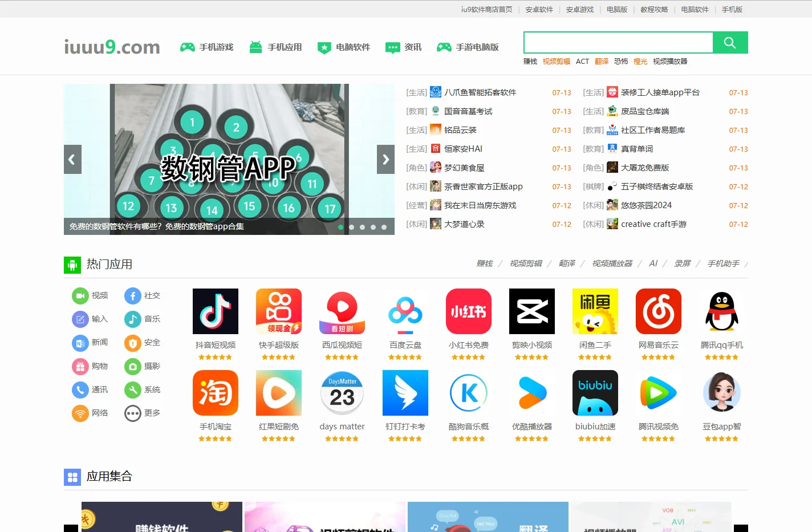Select 赚钱 tag in 热门应用 header

click(x=485, y=263)
